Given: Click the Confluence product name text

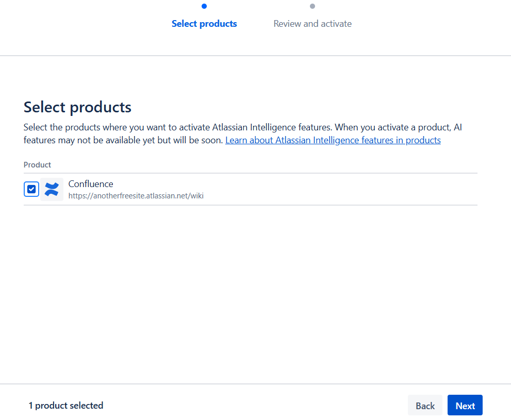Looking at the screenshot, I should [91, 184].
